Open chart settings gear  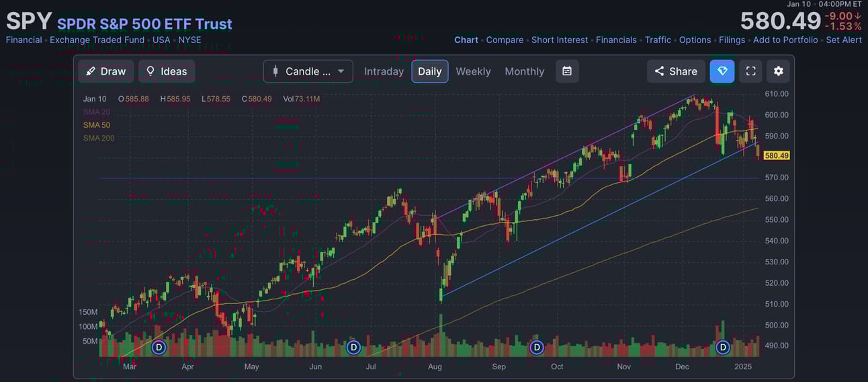(779, 71)
